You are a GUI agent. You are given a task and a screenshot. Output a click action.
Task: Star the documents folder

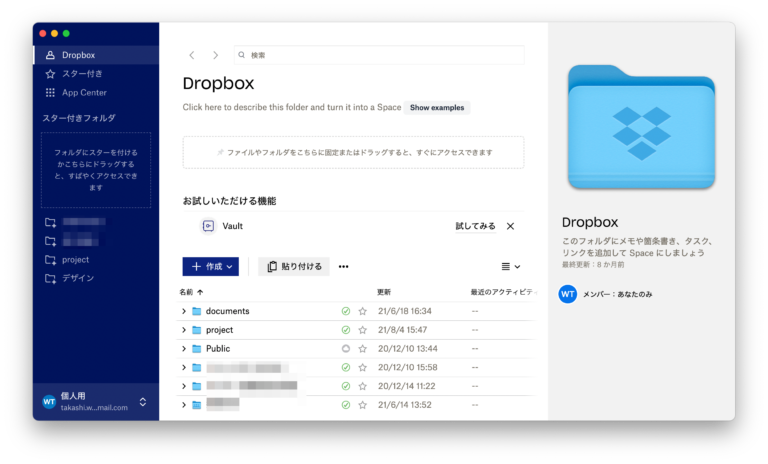[x=363, y=311]
